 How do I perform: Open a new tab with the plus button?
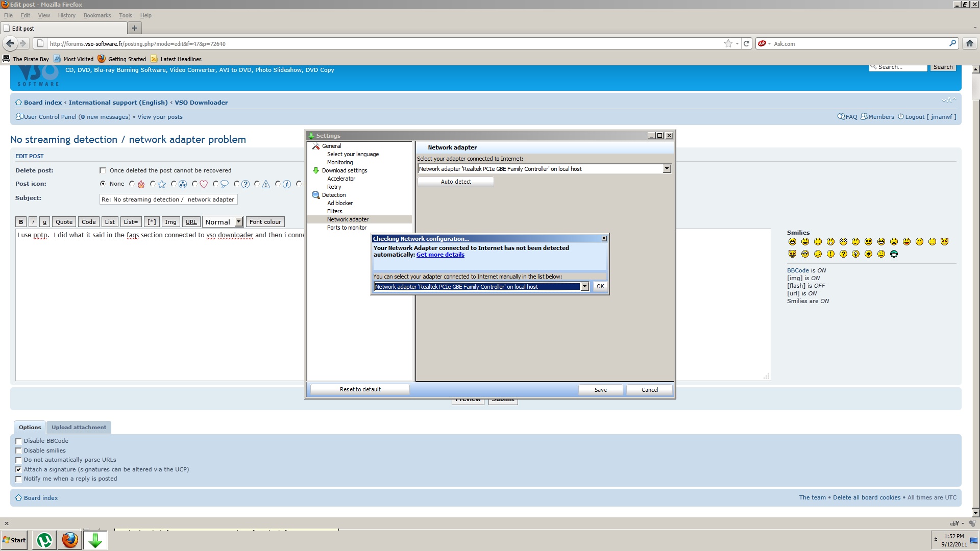point(135,28)
